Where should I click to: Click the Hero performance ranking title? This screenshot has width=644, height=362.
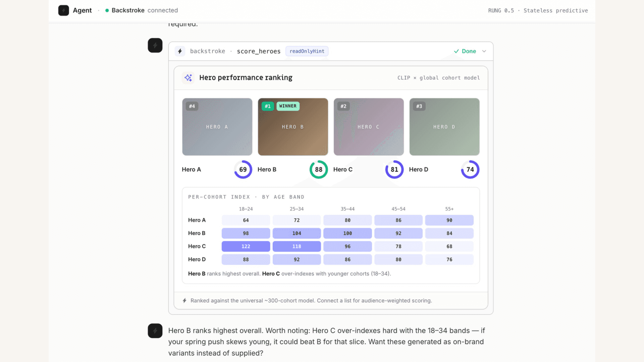246,77
